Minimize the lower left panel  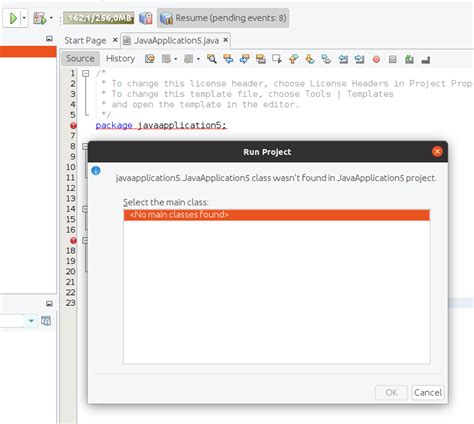click(x=49, y=303)
